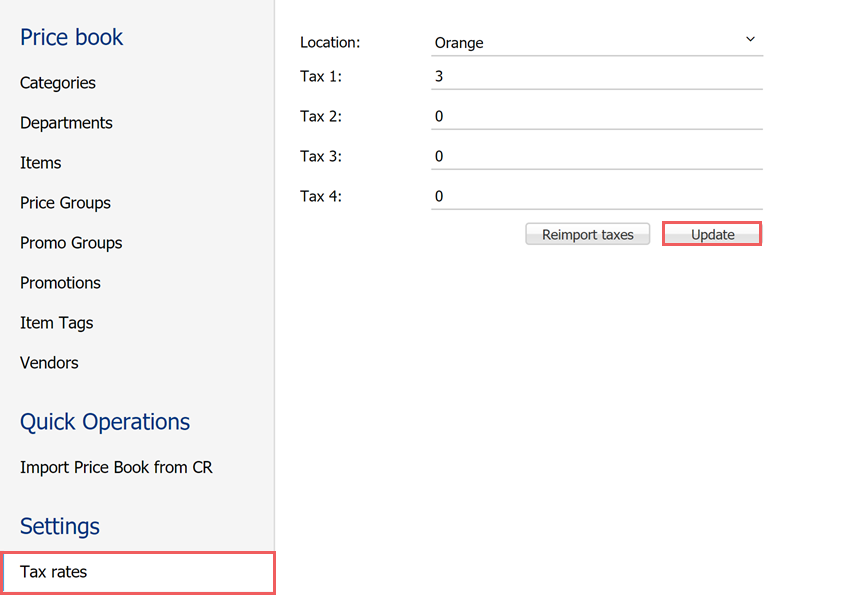Select the Tax rates settings item
Screen dimensions: 851x595
click(x=138, y=572)
